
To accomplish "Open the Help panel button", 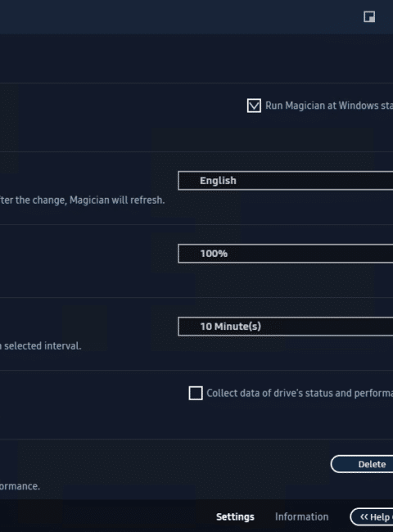I will point(372,516).
